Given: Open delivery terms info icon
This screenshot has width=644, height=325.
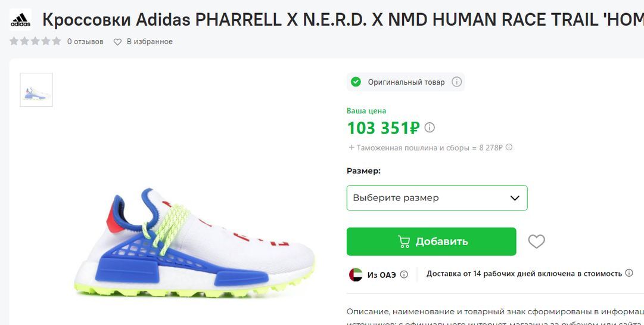Looking at the screenshot, I should (629, 273).
